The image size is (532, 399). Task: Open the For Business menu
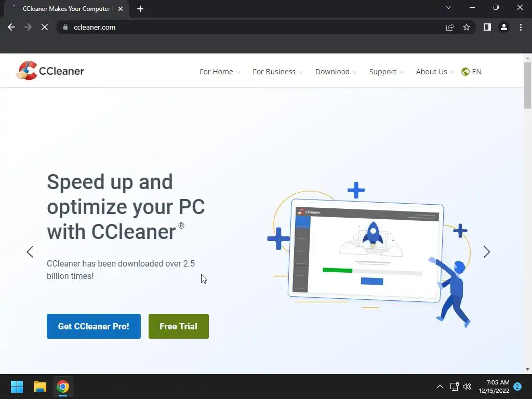click(x=277, y=72)
